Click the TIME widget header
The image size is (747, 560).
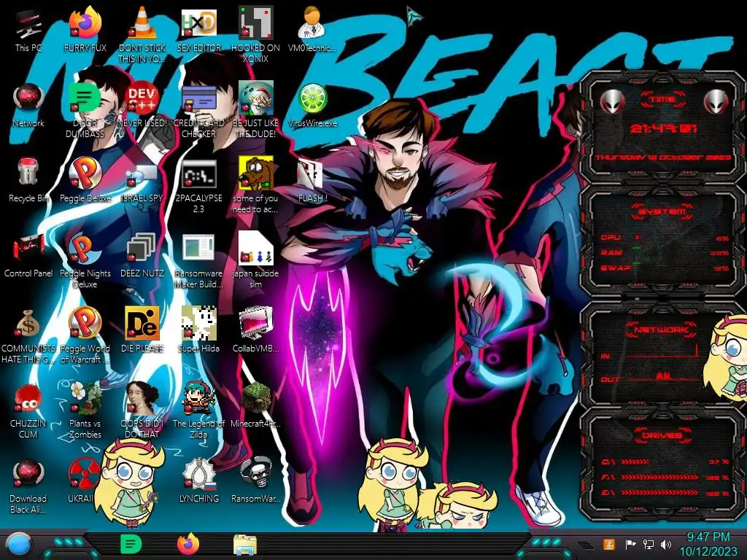click(662, 100)
